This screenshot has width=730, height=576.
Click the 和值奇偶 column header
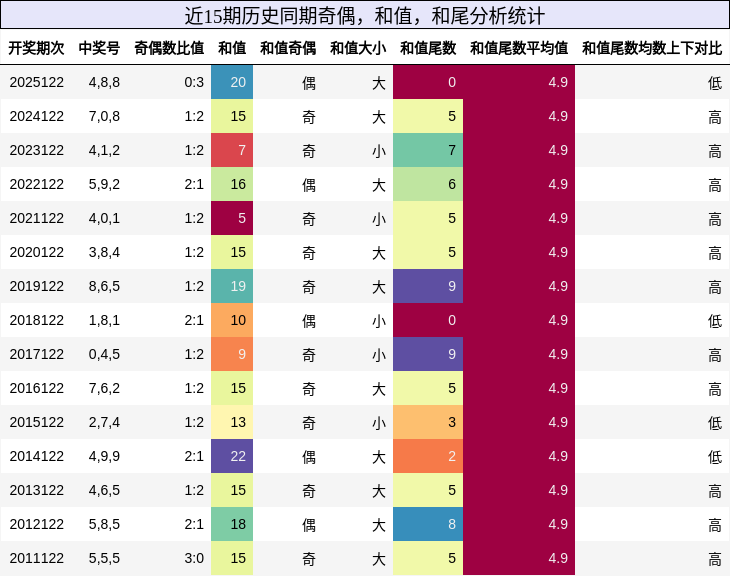[288, 48]
